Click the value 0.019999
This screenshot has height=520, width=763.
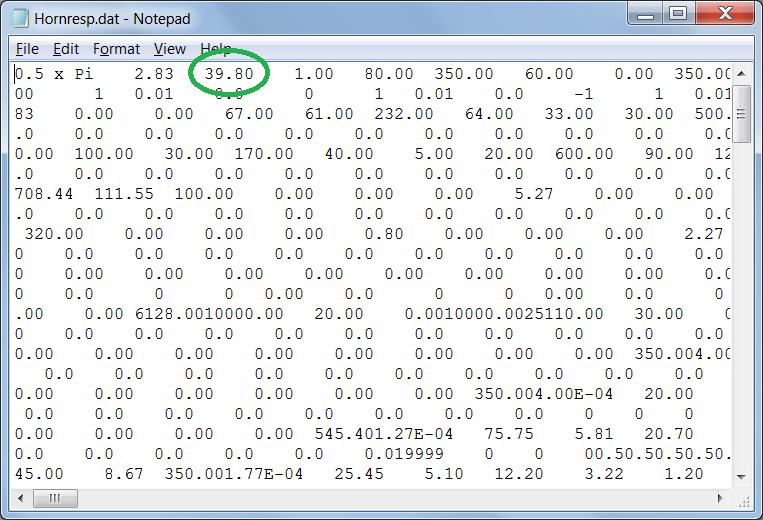click(x=404, y=453)
